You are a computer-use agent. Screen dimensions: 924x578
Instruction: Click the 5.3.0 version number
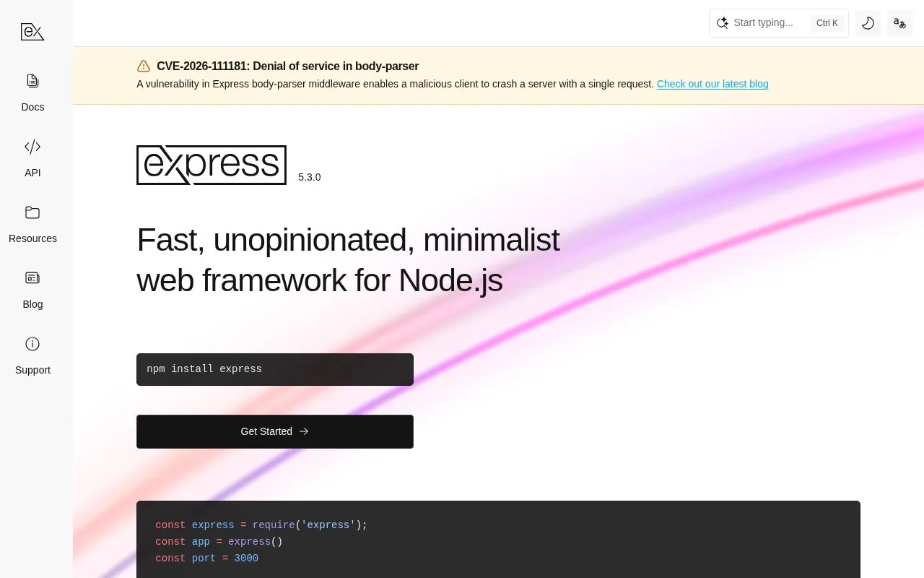coord(310,177)
